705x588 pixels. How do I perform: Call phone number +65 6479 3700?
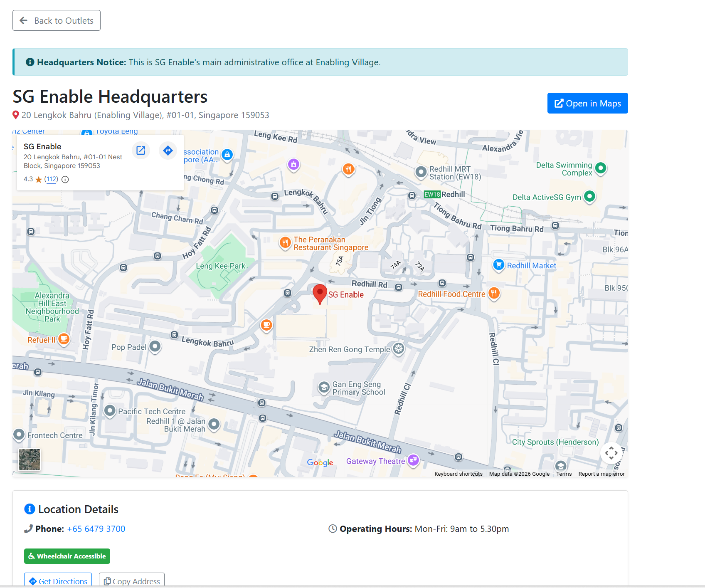(x=96, y=529)
